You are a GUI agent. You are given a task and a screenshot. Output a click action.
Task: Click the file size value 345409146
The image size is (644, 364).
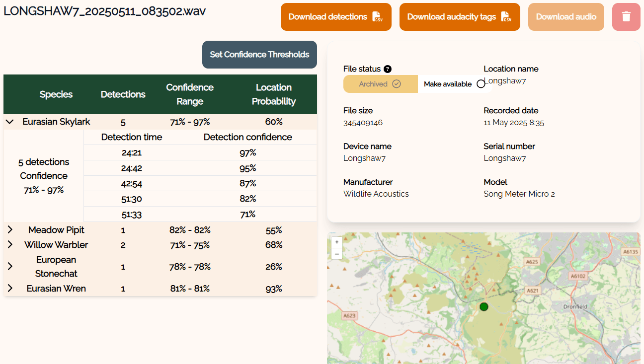(363, 123)
